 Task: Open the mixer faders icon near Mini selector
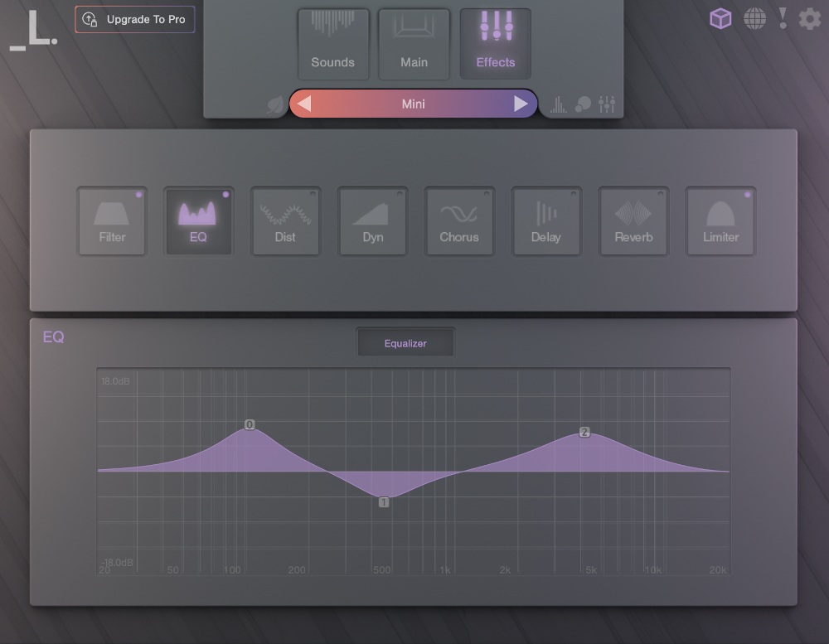(x=606, y=103)
